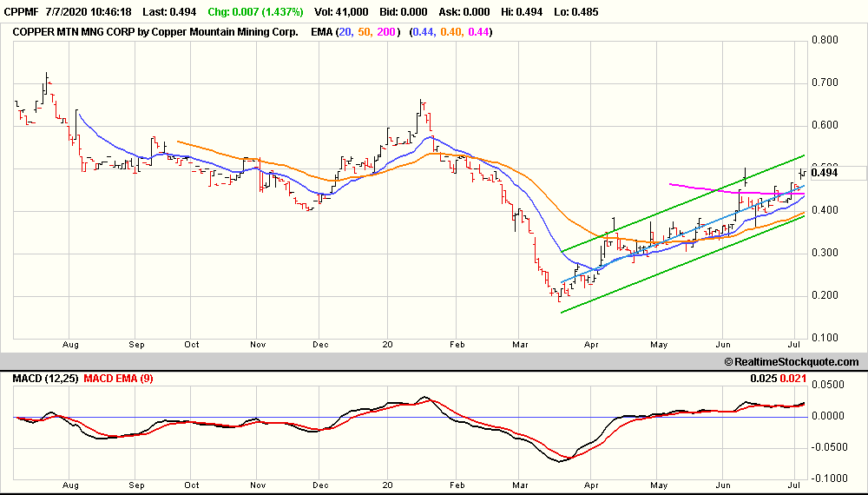Click Apr on the price chart axis
868x495 pixels.
coord(591,345)
